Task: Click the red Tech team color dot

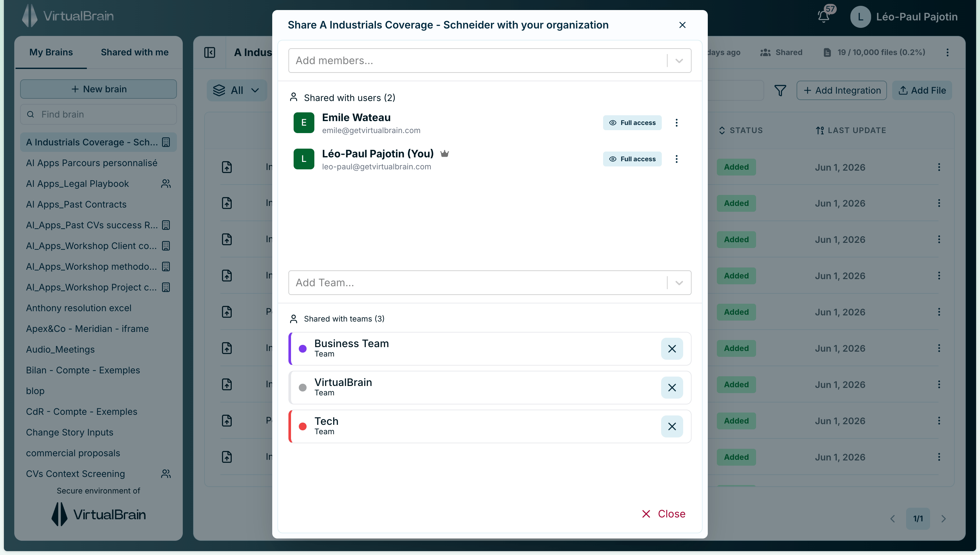Action: (x=302, y=426)
